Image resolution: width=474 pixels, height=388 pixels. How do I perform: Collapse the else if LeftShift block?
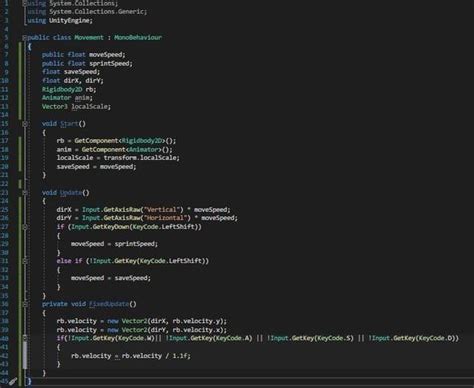pos(25,261)
